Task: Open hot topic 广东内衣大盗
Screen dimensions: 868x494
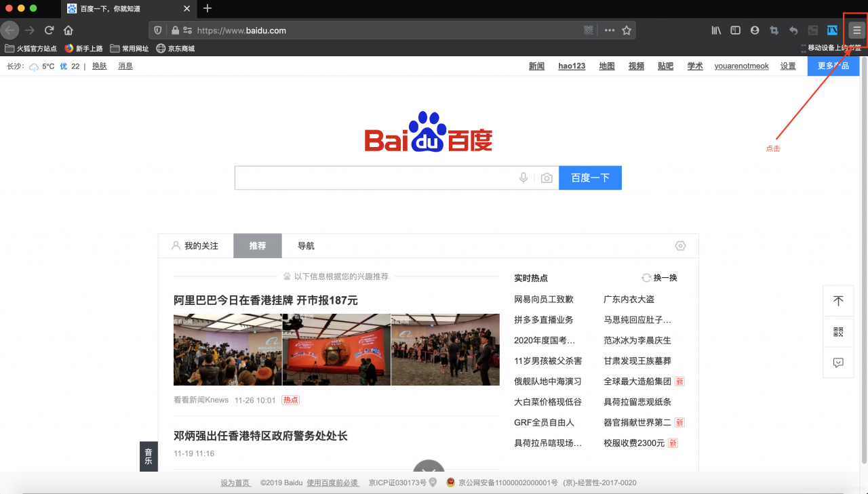Action: point(629,299)
